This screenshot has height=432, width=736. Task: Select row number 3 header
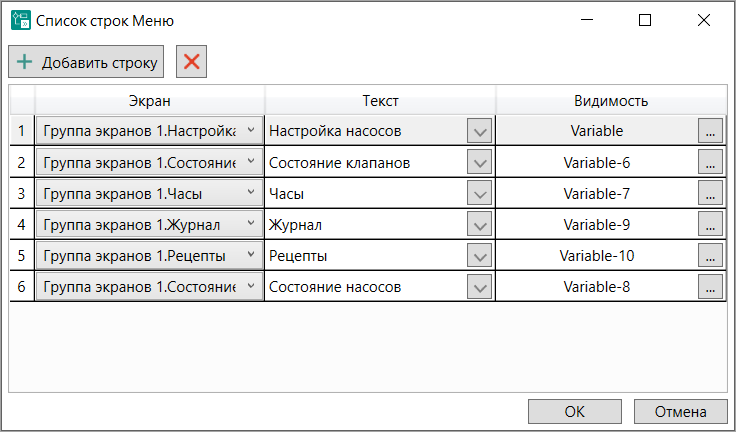22,193
